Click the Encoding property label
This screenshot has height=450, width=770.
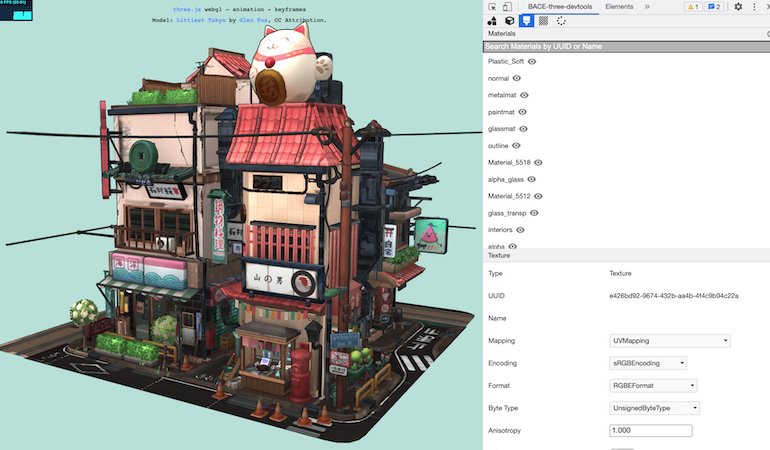(502, 363)
